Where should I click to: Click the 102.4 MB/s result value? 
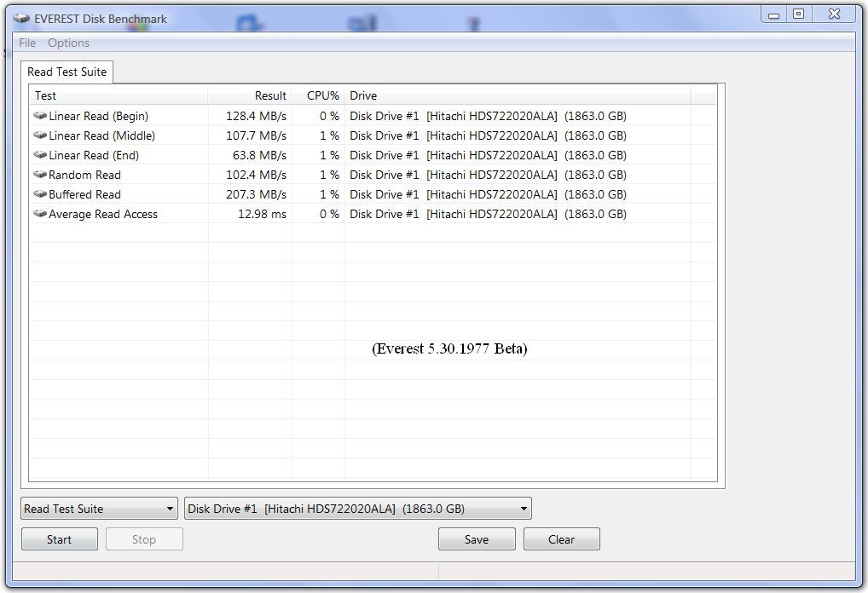pyautogui.click(x=257, y=175)
